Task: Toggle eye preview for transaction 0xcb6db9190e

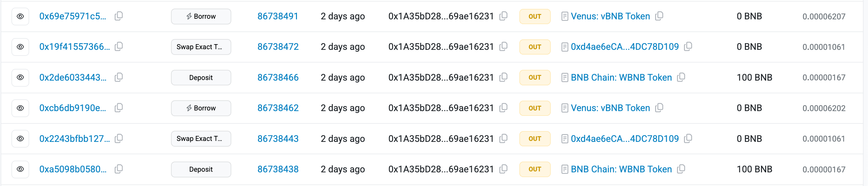Action: pos(20,108)
